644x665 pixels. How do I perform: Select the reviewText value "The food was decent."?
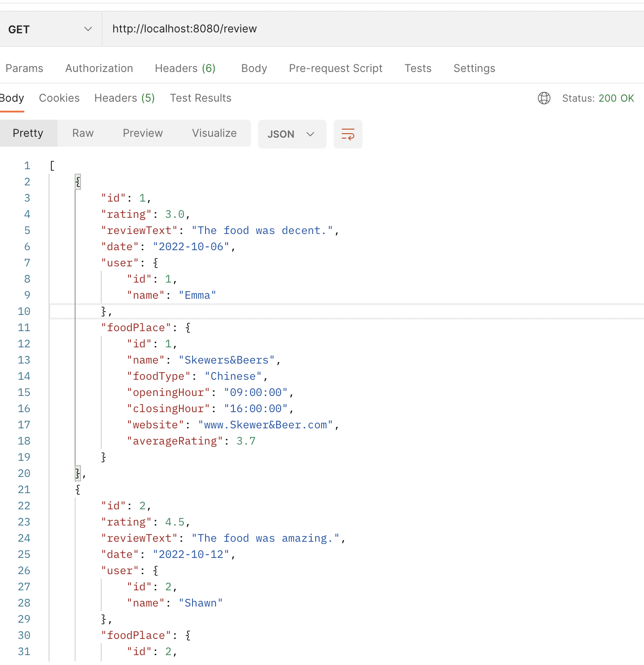point(262,230)
